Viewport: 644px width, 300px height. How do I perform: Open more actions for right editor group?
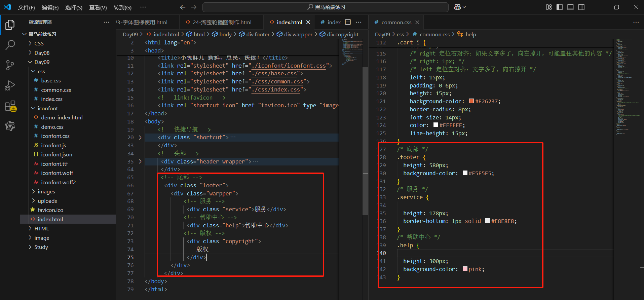click(x=636, y=22)
